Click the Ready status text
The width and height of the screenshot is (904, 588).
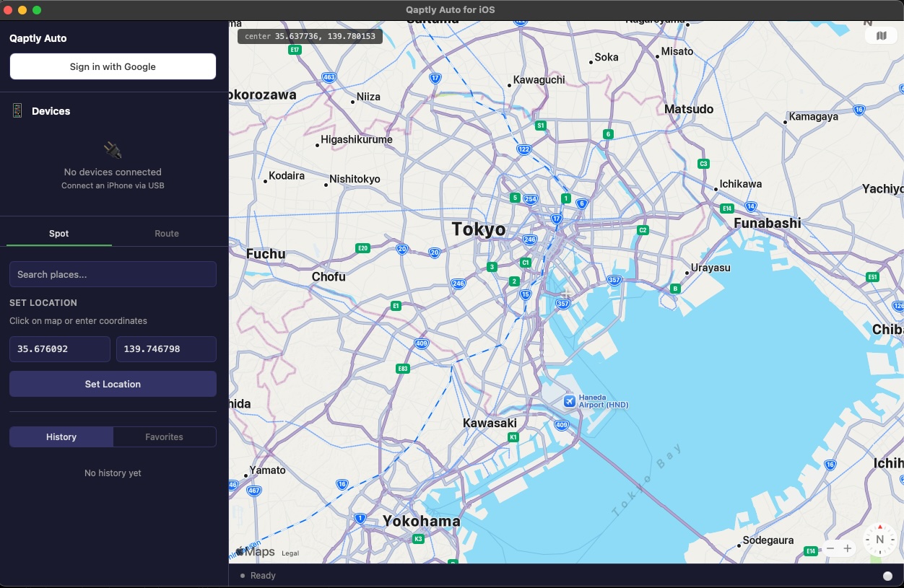[263, 576]
